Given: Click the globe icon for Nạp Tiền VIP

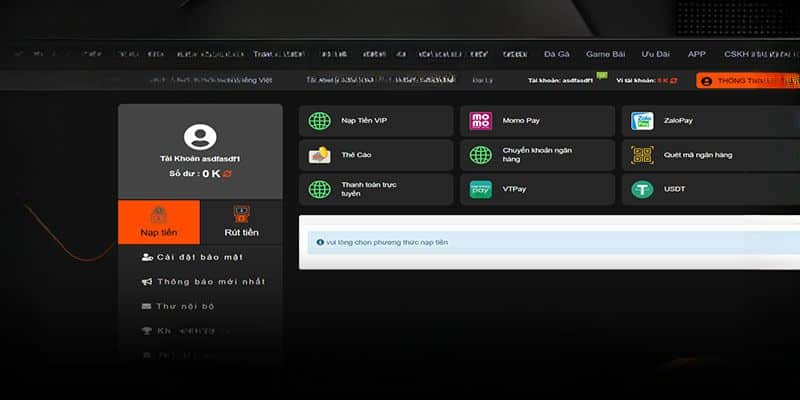Looking at the screenshot, I should [x=320, y=121].
